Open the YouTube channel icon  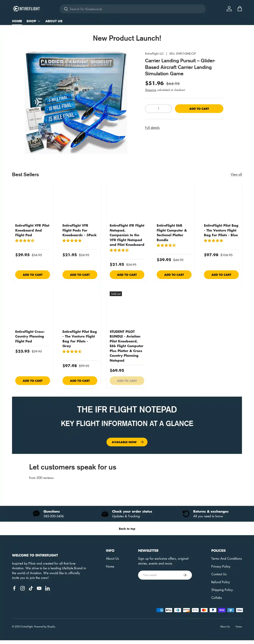tap(39, 588)
